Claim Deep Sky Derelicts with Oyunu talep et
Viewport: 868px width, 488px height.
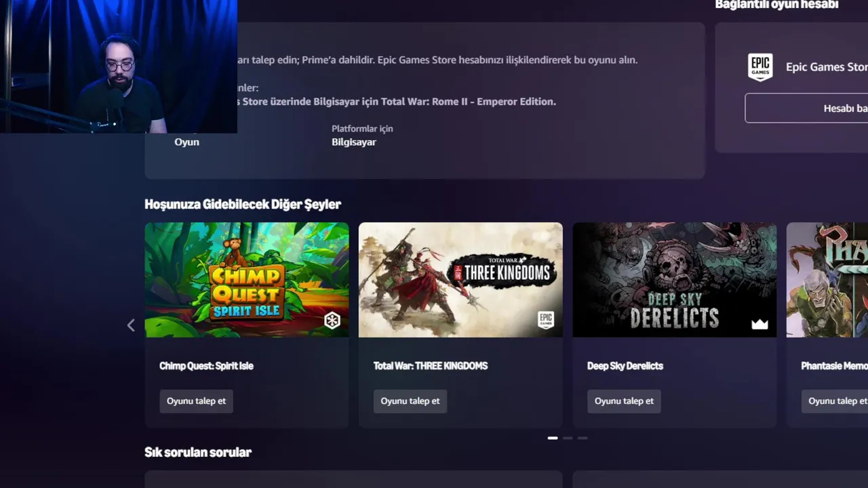(x=624, y=401)
